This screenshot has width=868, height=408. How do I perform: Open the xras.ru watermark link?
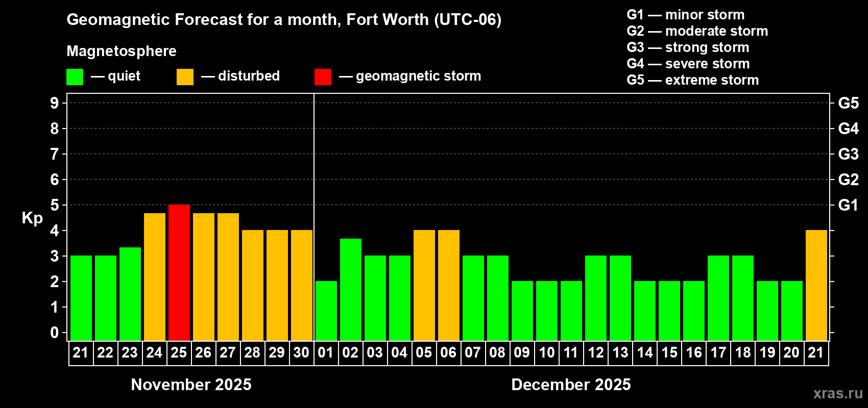tap(838, 393)
